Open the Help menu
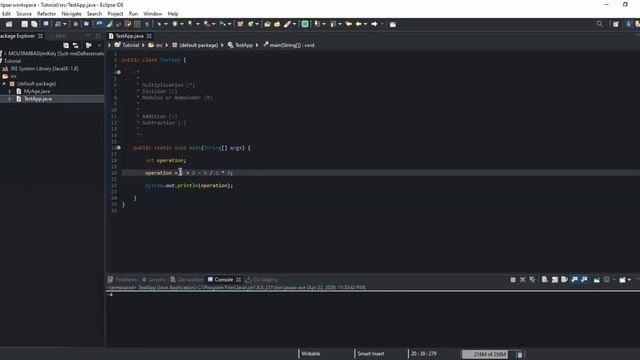This screenshot has height=360, width=640. click(173, 14)
